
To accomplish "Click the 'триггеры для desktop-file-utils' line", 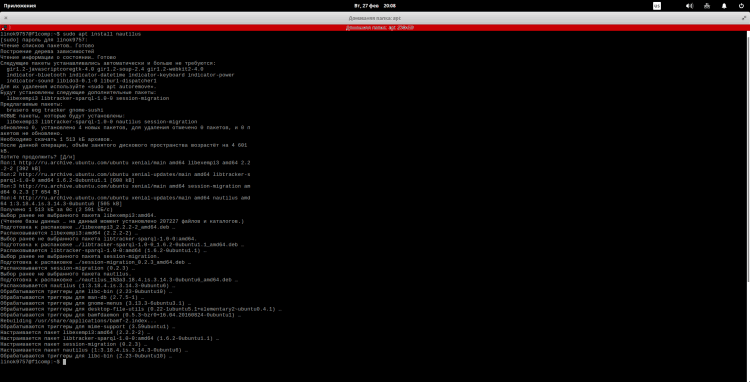I will (x=141, y=309).
